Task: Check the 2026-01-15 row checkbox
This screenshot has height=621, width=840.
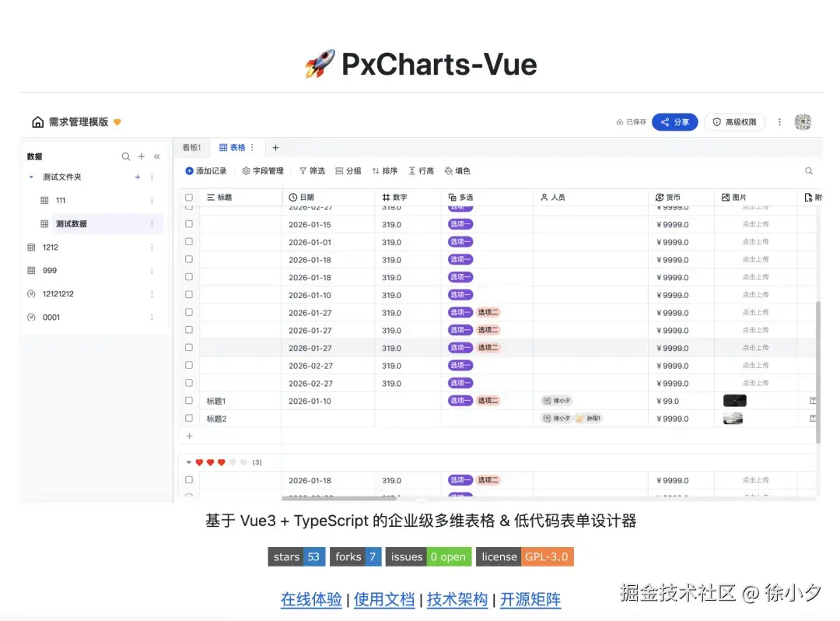Action: coord(189,224)
